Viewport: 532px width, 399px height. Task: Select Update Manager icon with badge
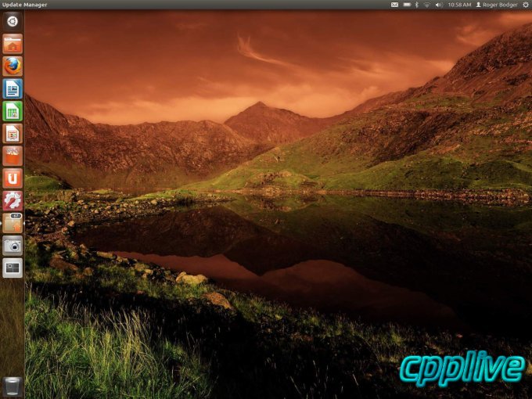click(13, 223)
